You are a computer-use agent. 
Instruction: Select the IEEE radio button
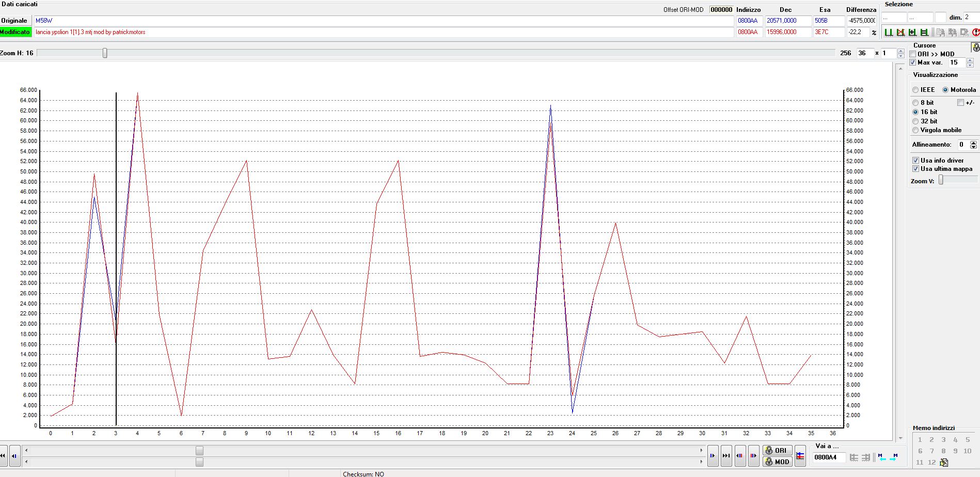coord(915,90)
